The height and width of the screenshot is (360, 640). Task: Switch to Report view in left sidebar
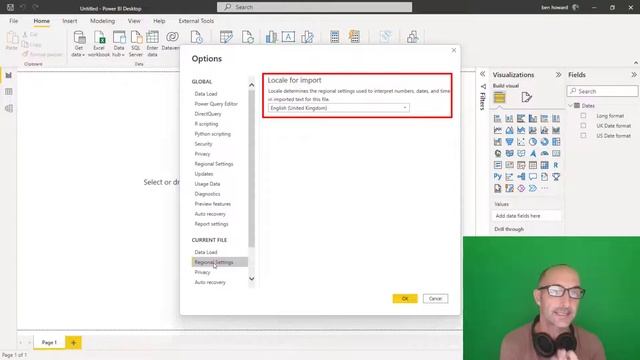tap(9, 76)
